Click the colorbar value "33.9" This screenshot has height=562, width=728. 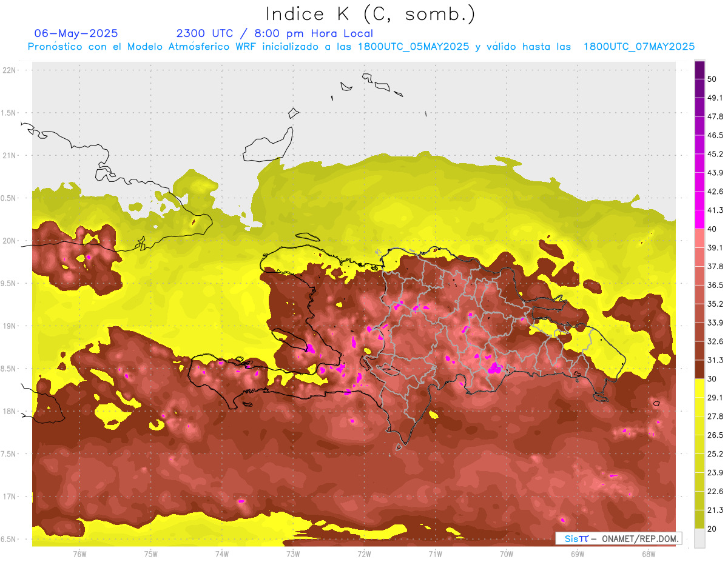[x=715, y=323]
